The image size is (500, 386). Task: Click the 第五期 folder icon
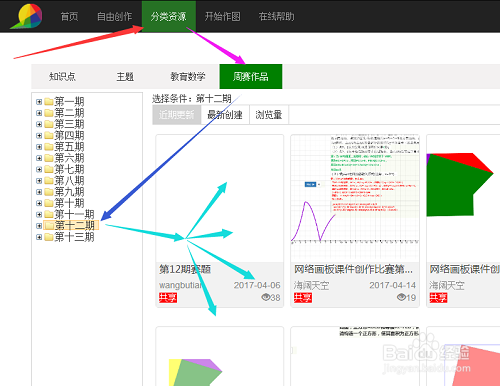coord(49,147)
